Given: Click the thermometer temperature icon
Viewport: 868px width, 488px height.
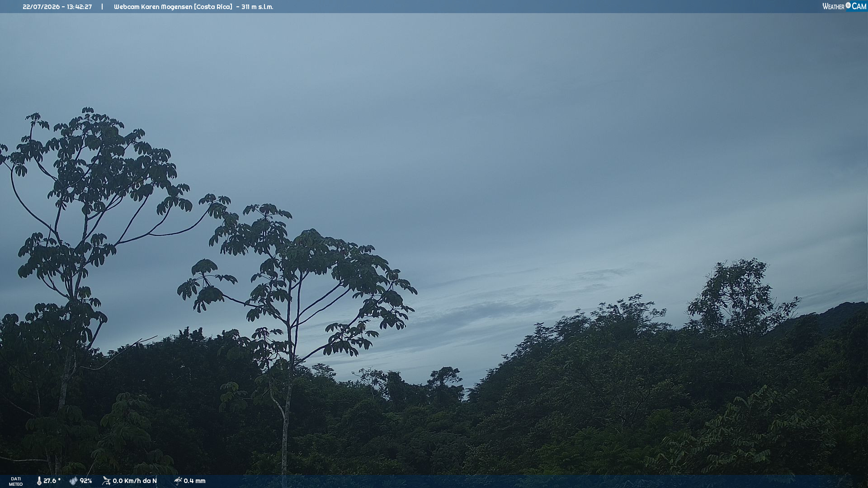Looking at the screenshot, I should click(x=39, y=481).
